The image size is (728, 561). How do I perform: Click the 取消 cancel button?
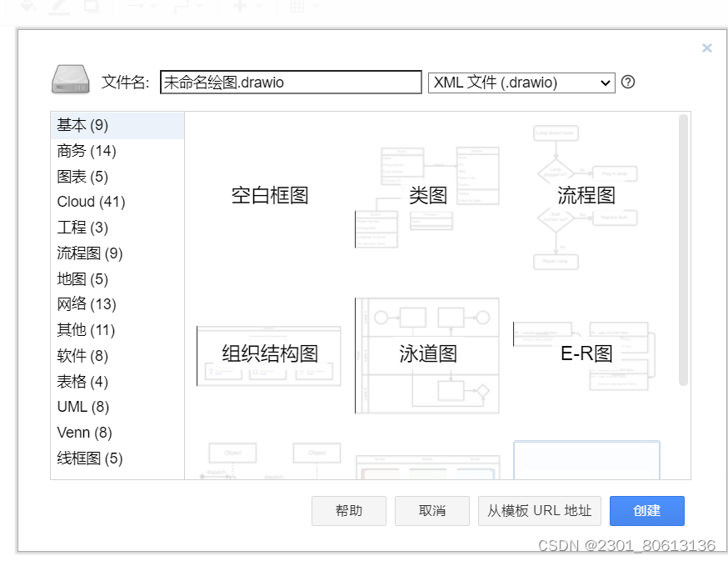(432, 511)
